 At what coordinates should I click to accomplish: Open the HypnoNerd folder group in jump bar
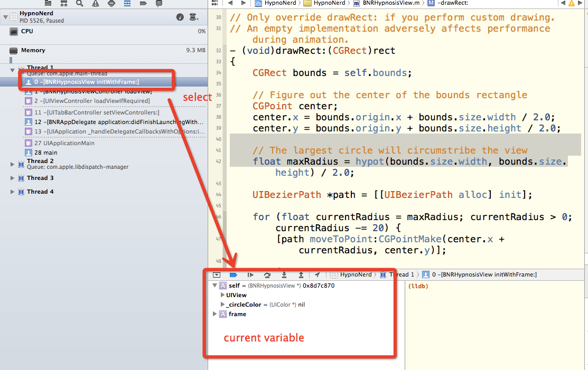coord(325,3)
